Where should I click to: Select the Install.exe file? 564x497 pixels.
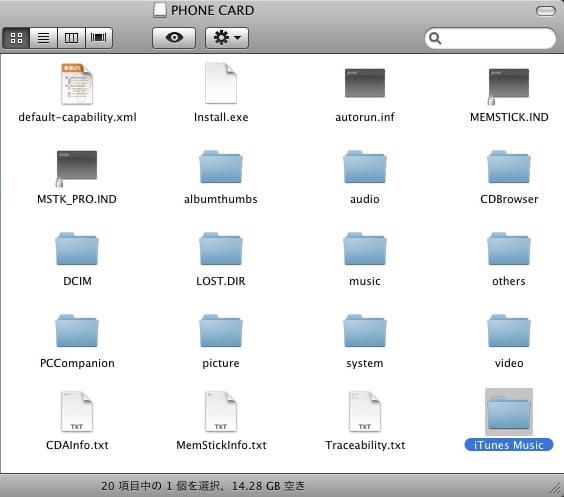pos(221,83)
